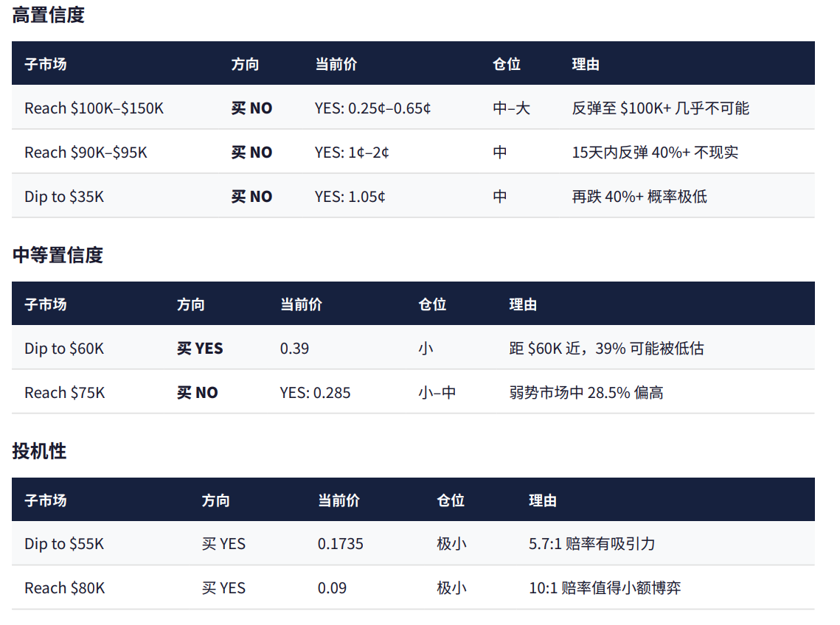The width and height of the screenshot is (840, 625).
Task: Click the Dip to $35K market name
Action: point(64,197)
